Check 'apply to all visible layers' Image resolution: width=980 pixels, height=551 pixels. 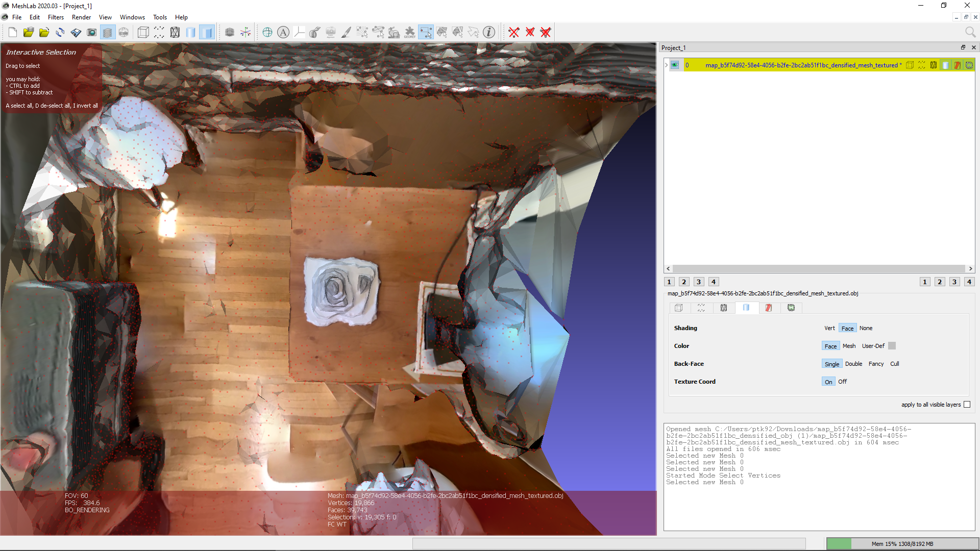click(967, 404)
